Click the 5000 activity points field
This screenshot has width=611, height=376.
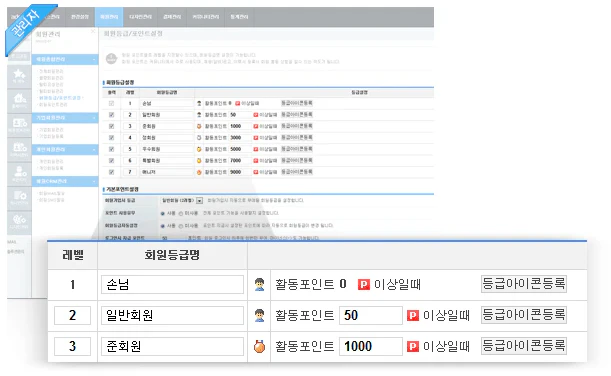click(x=239, y=149)
